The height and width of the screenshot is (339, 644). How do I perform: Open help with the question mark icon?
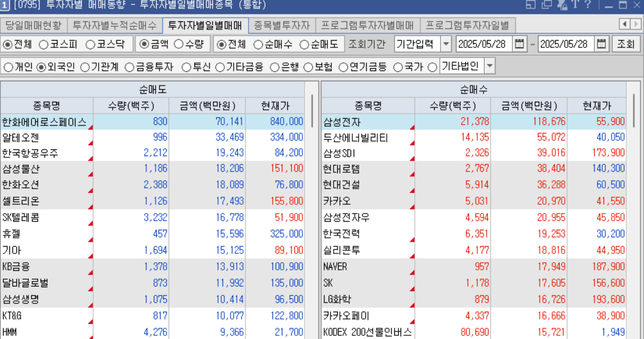coord(588,4)
